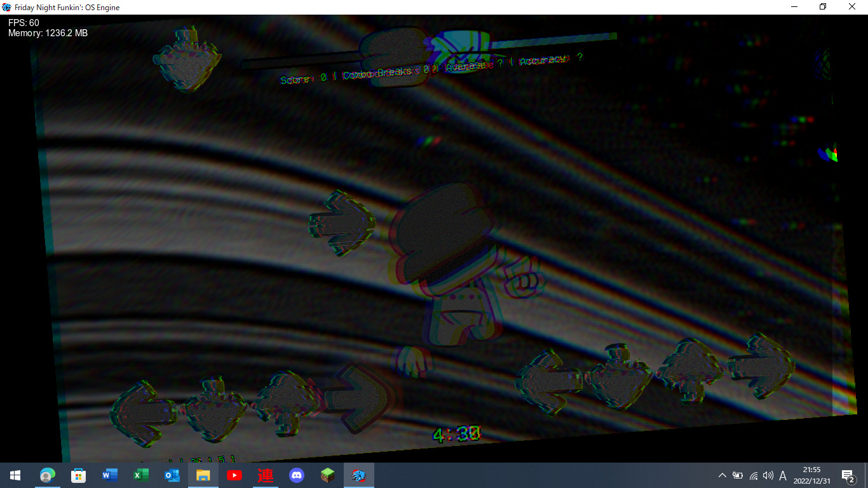Open Microsoft Edge from the taskbar
The height and width of the screenshot is (488, 868).
point(46,475)
